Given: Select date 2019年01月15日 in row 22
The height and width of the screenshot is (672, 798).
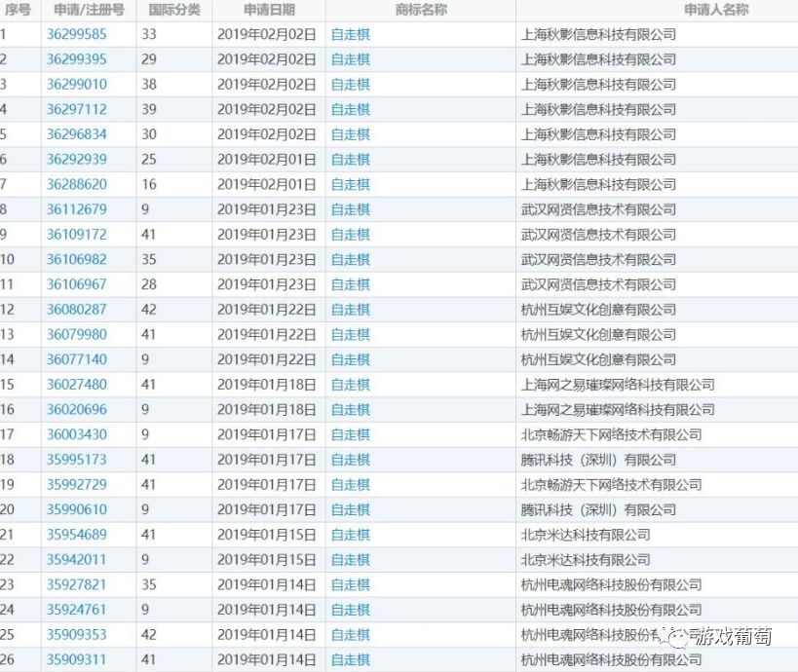Looking at the screenshot, I should 267,560.
